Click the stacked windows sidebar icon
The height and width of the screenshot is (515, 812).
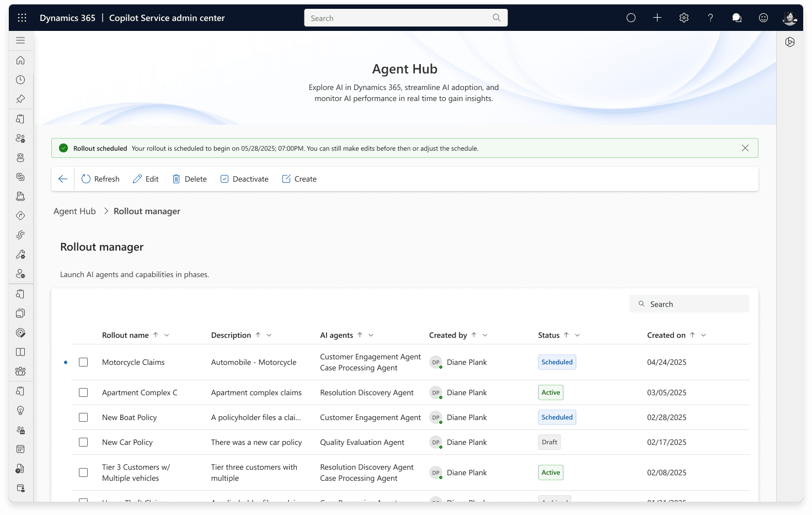tap(20, 313)
